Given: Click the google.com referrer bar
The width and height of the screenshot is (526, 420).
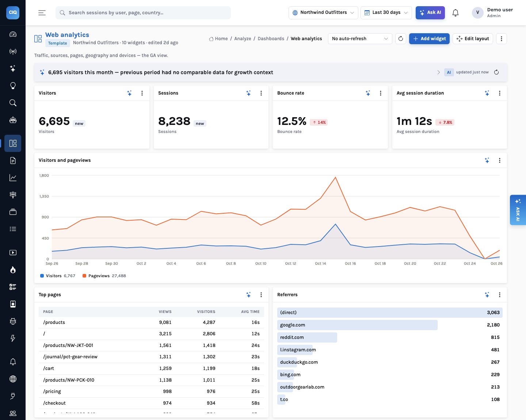Looking at the screenshot, I should click(357, 325).
